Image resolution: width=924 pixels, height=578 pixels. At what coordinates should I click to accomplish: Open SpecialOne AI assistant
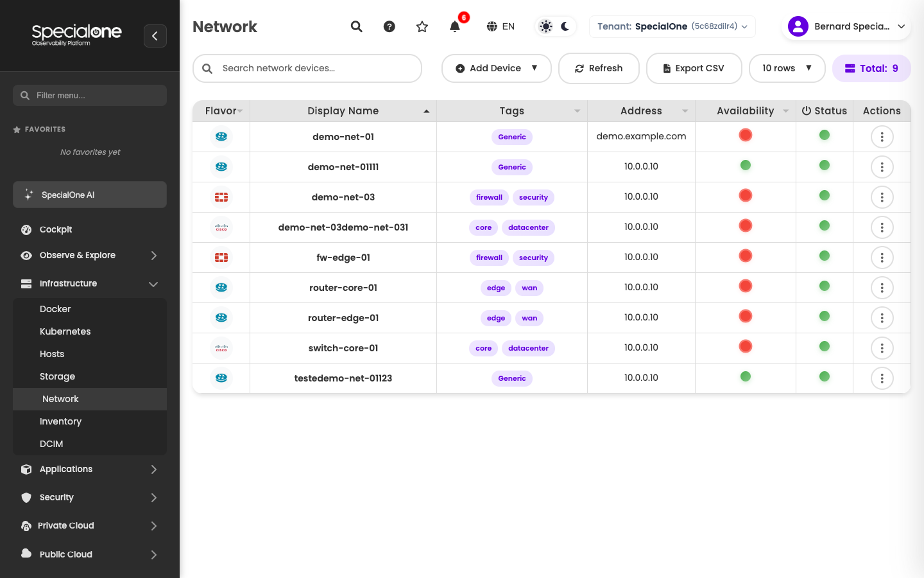coord(90,195)
